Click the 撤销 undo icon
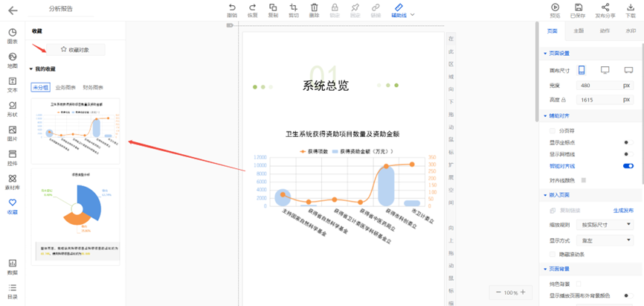644x306 pixels. pyautogui.click(x=232, y=10)
